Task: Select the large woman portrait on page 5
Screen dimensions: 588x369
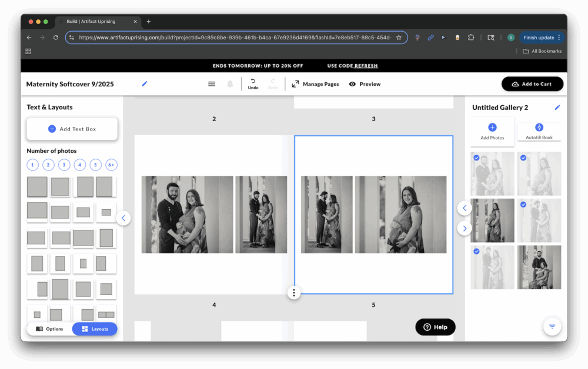Action: tap(400, 214)
